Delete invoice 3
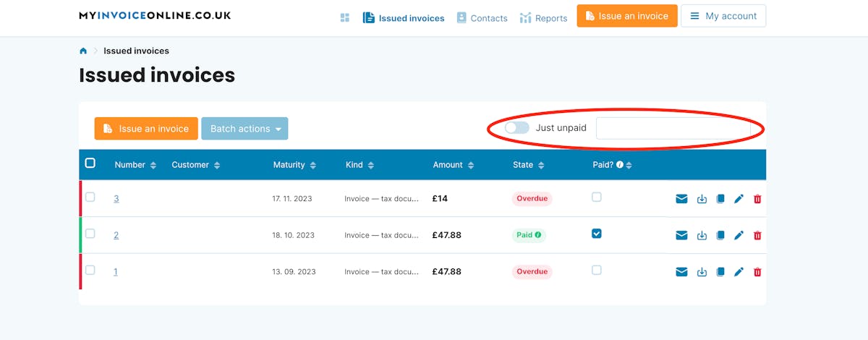The image size is (868, 340). [x=757, y=199]
